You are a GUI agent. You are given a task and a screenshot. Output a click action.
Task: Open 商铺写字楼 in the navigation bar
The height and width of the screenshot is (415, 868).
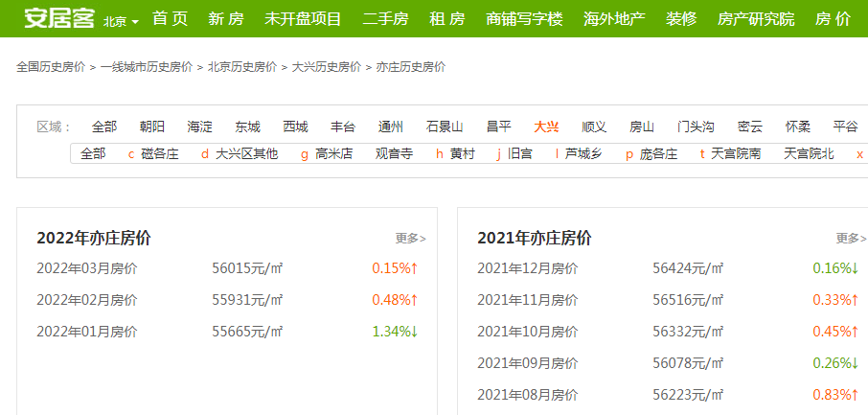pos(524,19)
